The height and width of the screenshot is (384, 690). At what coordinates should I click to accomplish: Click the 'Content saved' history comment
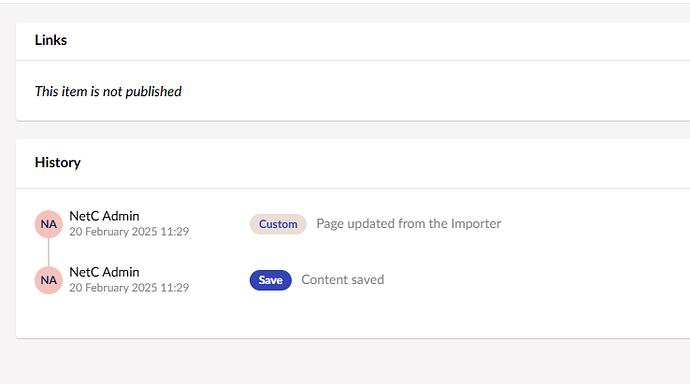[342, 280]
